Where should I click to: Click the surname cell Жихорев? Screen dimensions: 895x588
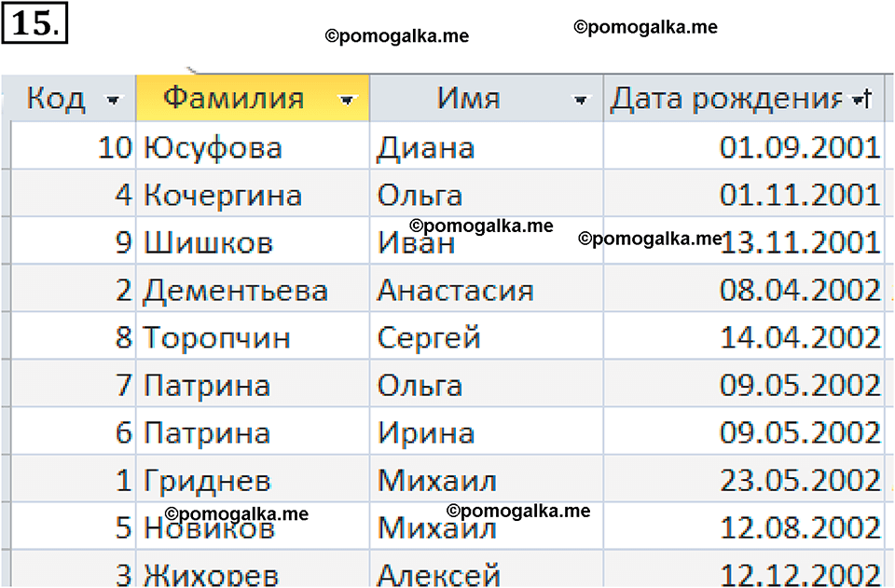(253, 569)
